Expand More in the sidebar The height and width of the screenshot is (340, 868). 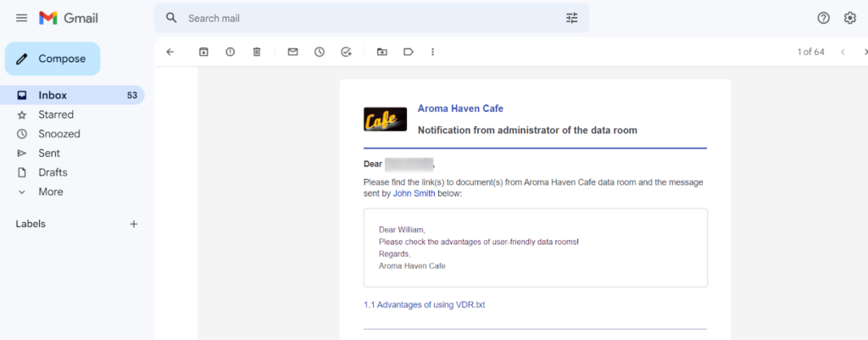[50, 192]
